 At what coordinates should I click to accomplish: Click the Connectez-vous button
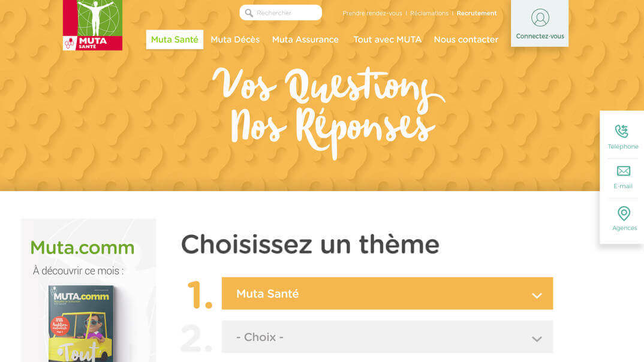pyautogui.click(x=540, y=23)
